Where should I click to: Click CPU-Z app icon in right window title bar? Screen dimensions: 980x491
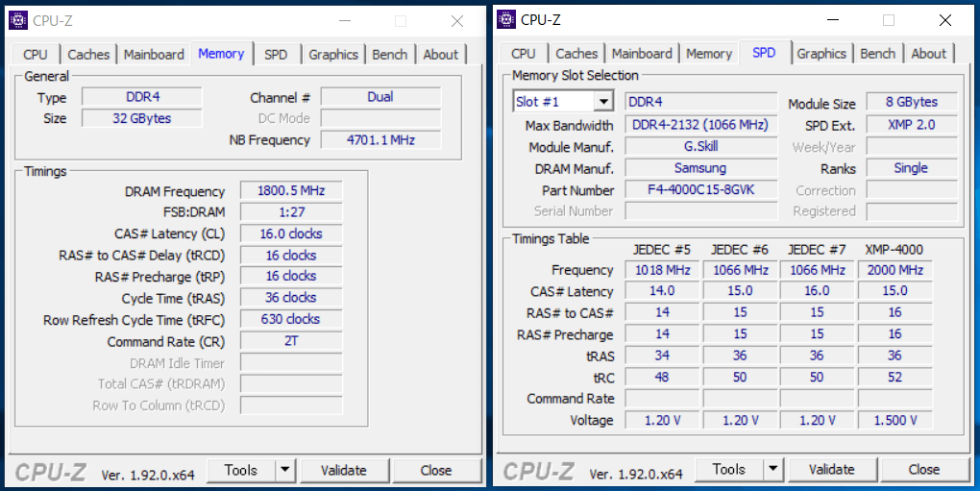pyautogui.click(x=506, y=19)
